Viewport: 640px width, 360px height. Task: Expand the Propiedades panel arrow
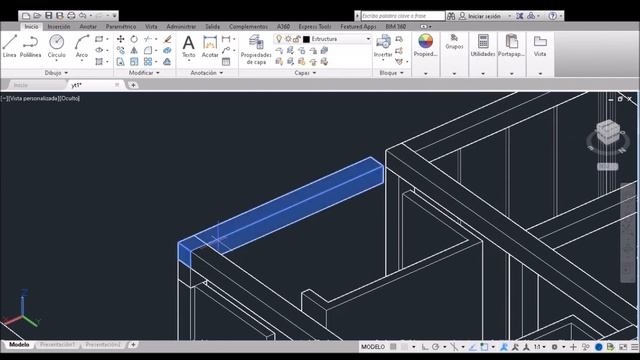tap(426, 73)
